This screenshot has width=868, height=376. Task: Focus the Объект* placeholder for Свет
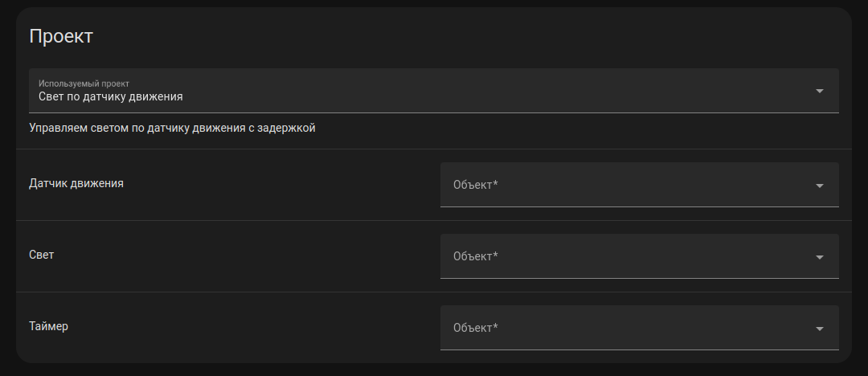[x=476, y=257]
